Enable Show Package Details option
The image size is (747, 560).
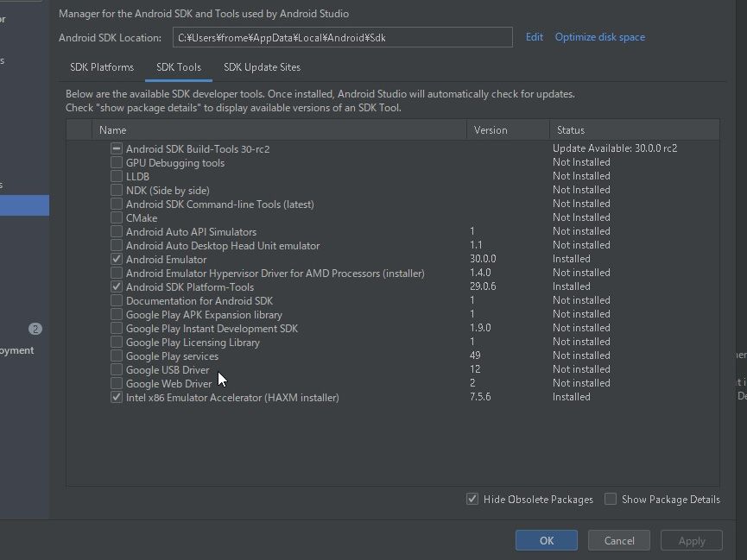(611, 500)
